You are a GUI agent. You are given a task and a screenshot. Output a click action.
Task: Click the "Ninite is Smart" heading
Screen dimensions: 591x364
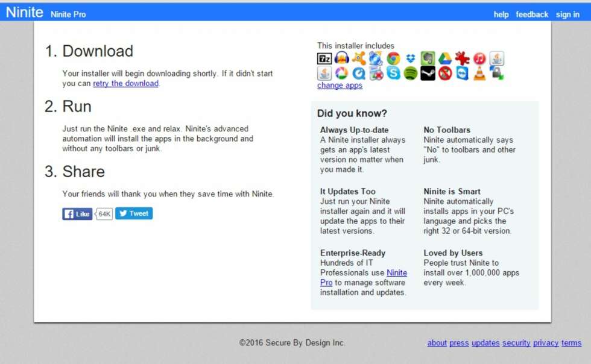coord(452,192)
